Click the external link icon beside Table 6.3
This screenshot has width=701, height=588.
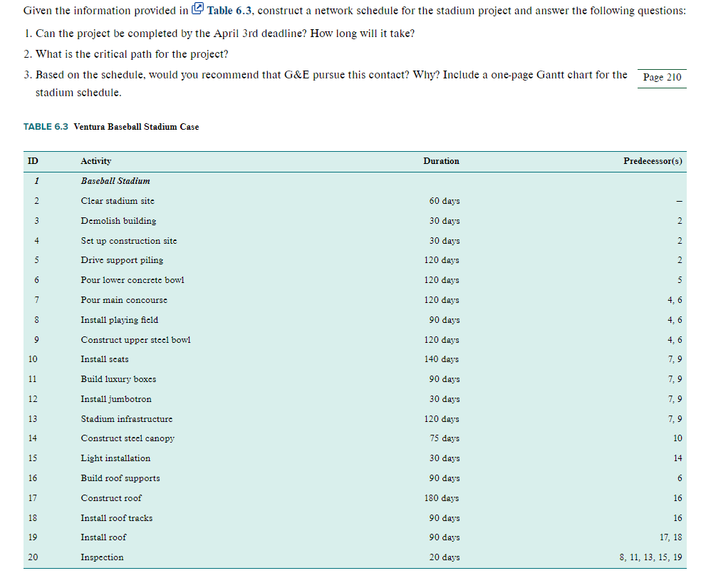pyautogui.click(x=203, y=9)
